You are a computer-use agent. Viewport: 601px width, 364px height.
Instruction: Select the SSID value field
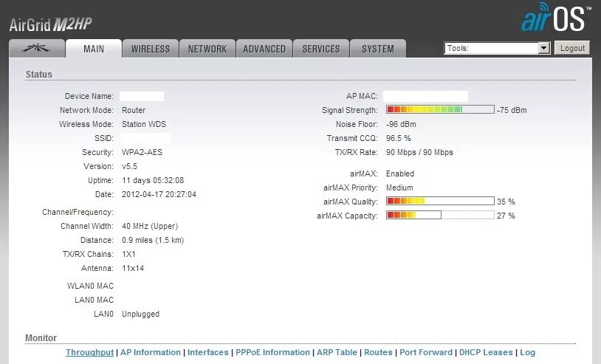pos(145,138)
